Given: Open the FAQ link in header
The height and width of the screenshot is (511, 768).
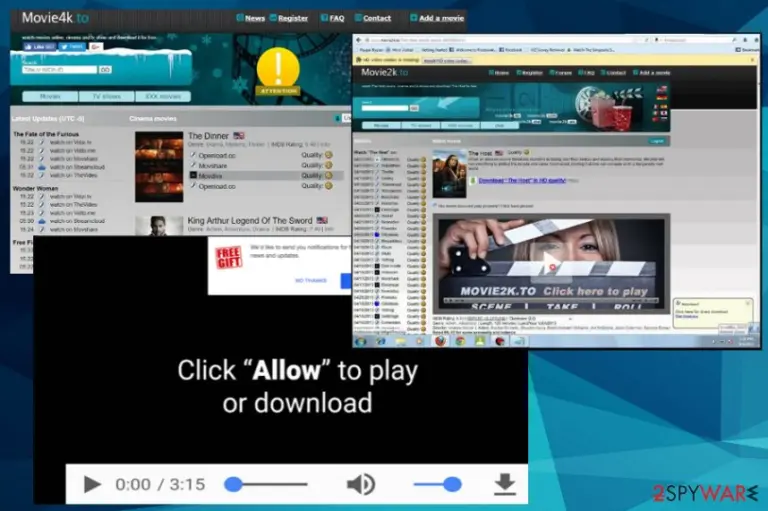Looking at the screenshot, I should (336, 18).
